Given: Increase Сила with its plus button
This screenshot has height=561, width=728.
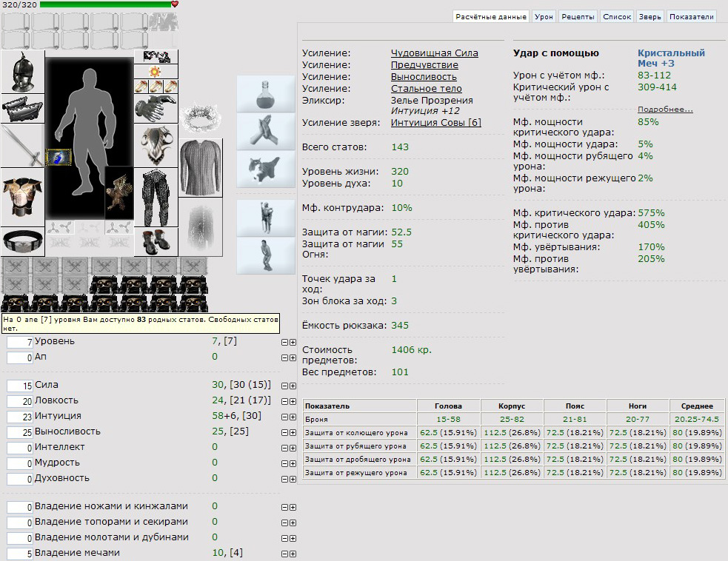Looking at the screenshot, I should [x=293, y=386].
